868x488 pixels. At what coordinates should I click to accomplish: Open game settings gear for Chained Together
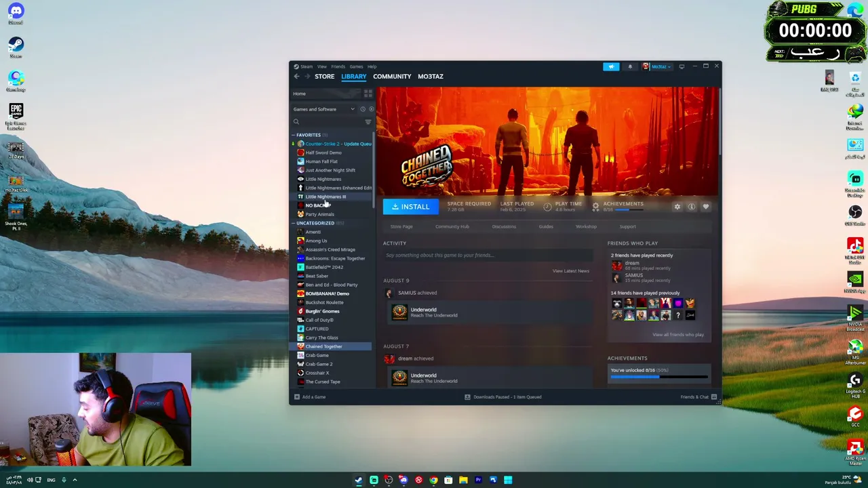point(677,207)
